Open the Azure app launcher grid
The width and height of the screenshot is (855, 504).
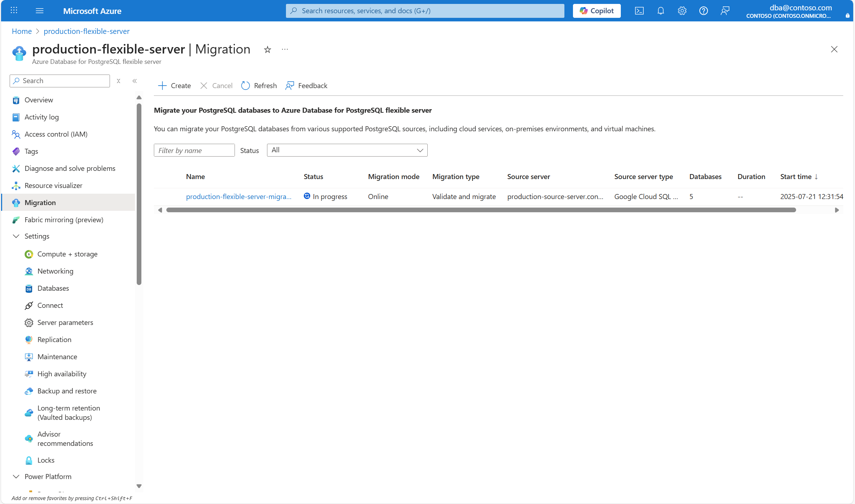14,10
